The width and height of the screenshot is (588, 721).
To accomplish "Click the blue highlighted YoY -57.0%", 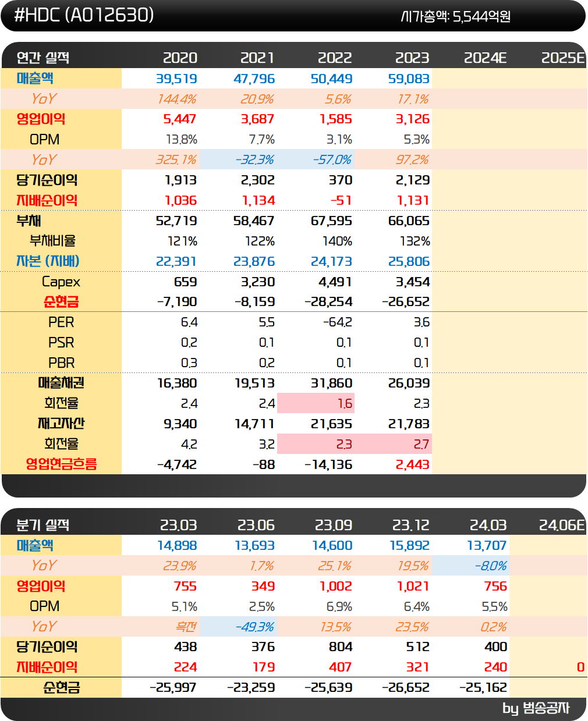I will pyautogui.click(x=332, y=159).
